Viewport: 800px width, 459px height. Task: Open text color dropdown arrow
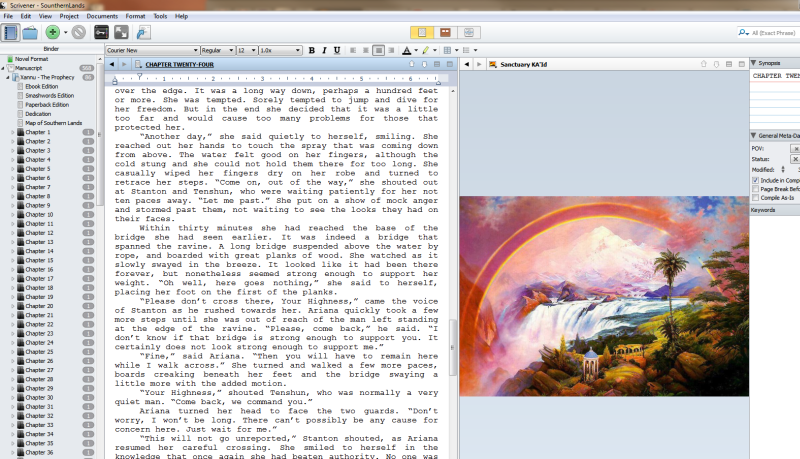click(x=416, y=50)
